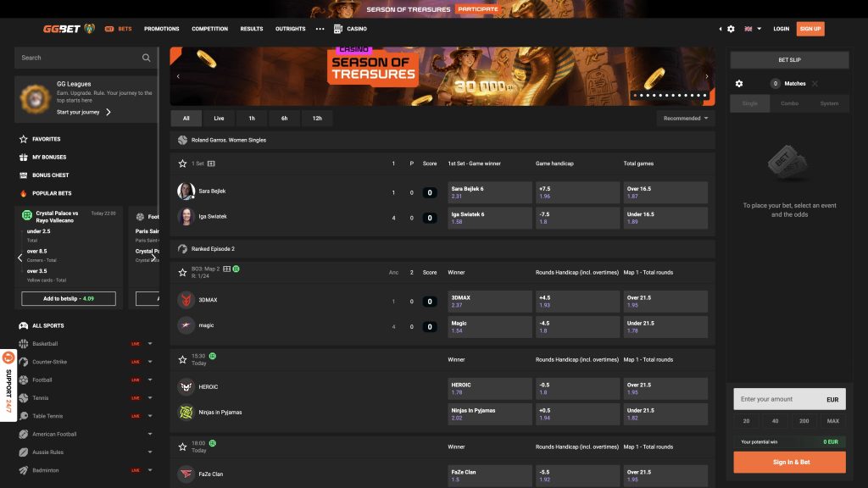Open Support 24/7 chat widget
The height and width of the screenshot is (488, 868).
tap(8, 385)
